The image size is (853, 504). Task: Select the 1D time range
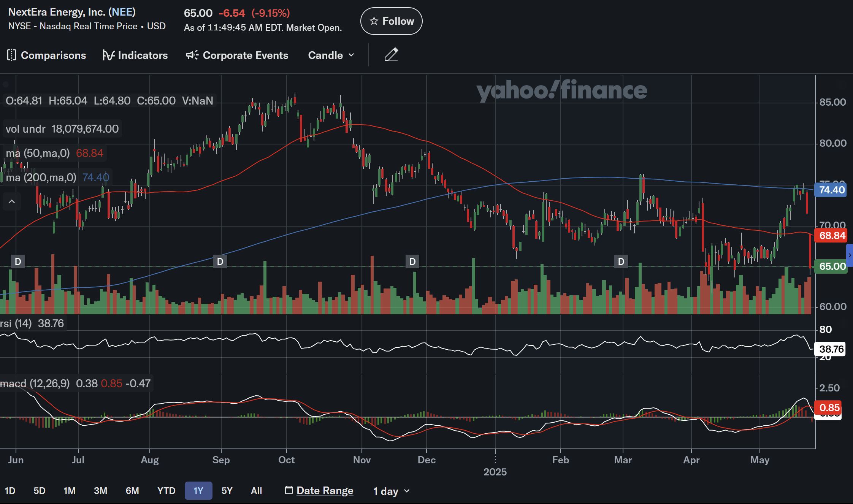point(10,491)
